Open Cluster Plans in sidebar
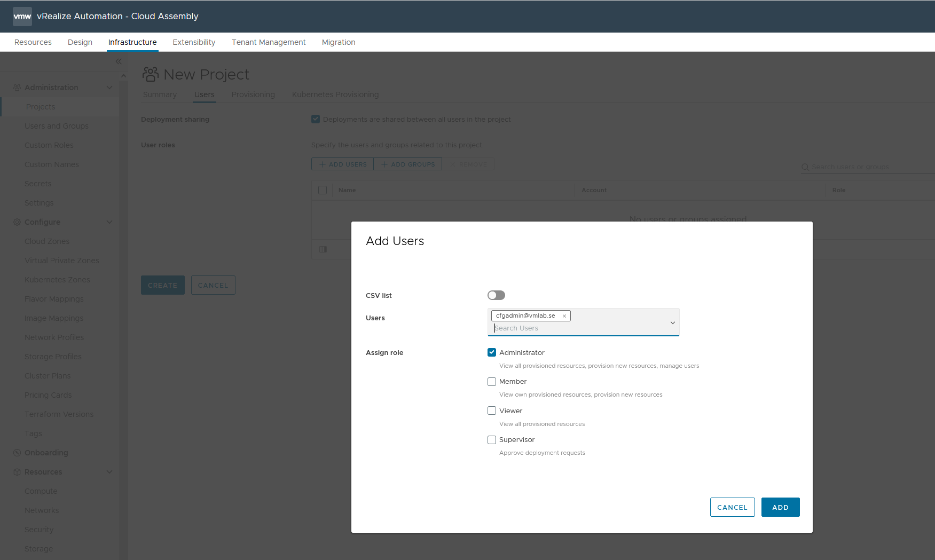The image size is (935, 560). point(48,376)
